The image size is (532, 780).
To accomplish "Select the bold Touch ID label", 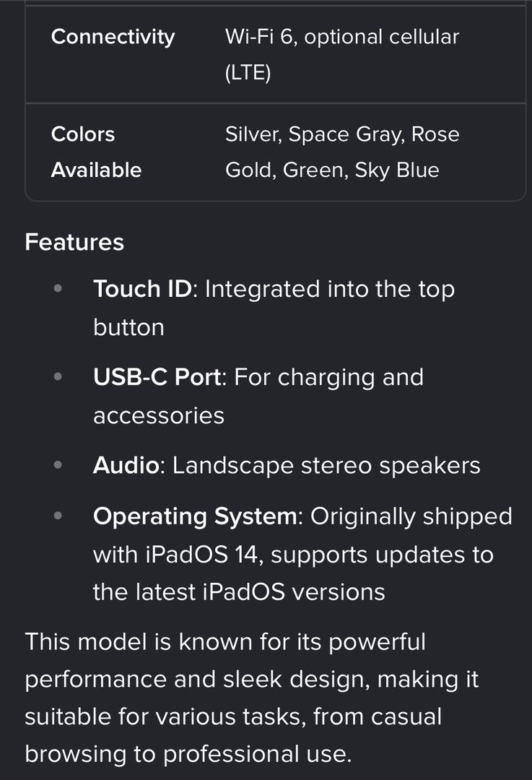I will pos(143,289).
